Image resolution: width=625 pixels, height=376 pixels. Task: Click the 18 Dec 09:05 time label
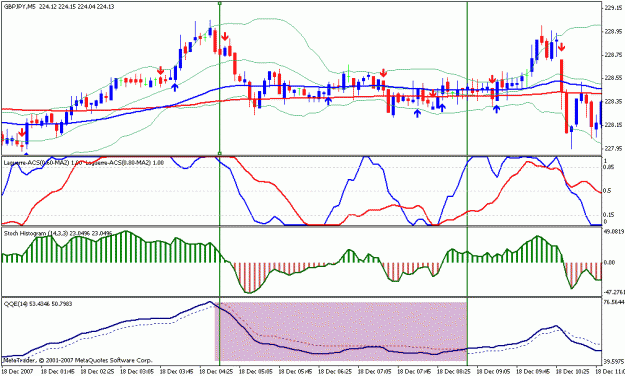pos(493,371)
